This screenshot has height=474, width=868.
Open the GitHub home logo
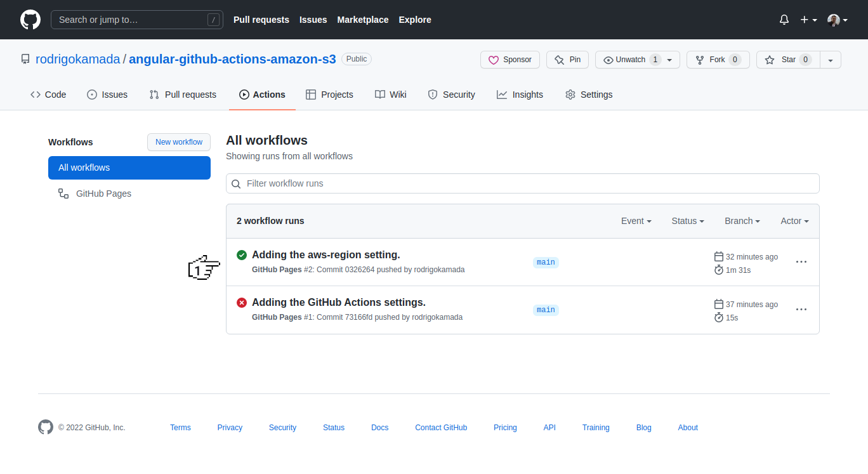pos(30,20)
